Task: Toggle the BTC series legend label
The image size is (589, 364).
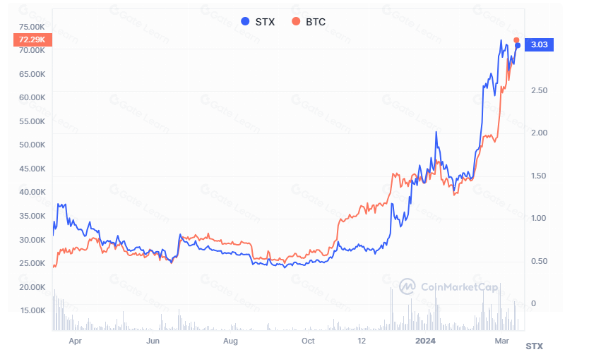Action: (316, 22)
